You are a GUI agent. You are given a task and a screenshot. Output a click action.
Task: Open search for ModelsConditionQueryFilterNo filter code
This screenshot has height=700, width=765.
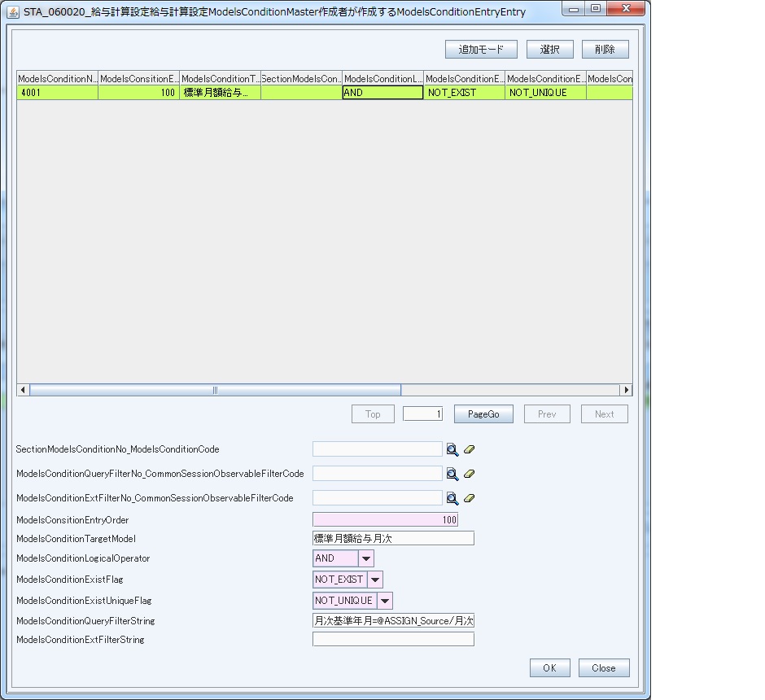pos(452,474)
